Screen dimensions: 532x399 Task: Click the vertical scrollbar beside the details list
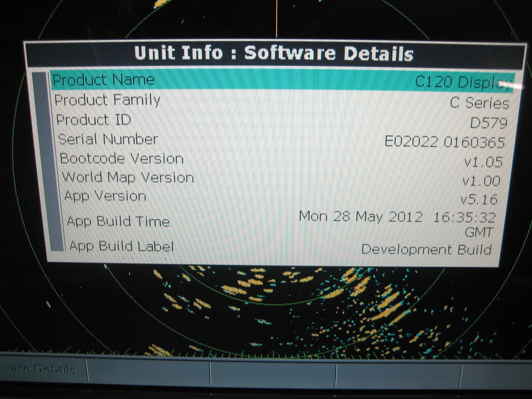click(48, 161)
